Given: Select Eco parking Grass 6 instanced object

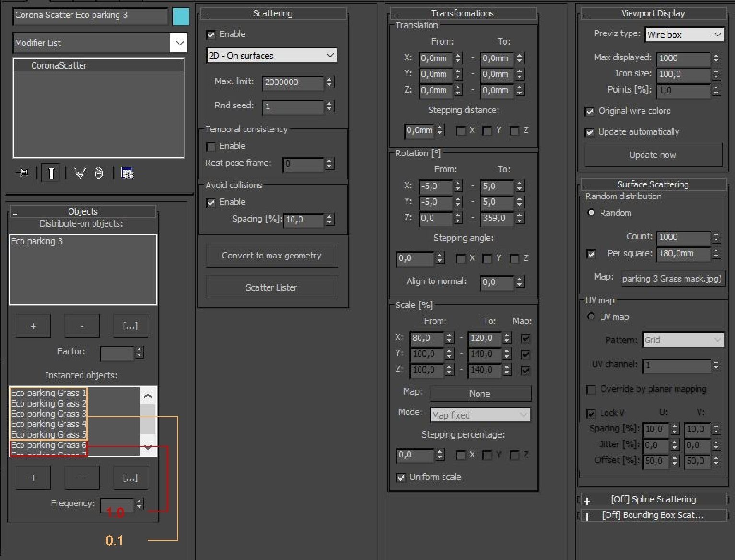Looking at the screenshot, I should click(x=48, y=445).
